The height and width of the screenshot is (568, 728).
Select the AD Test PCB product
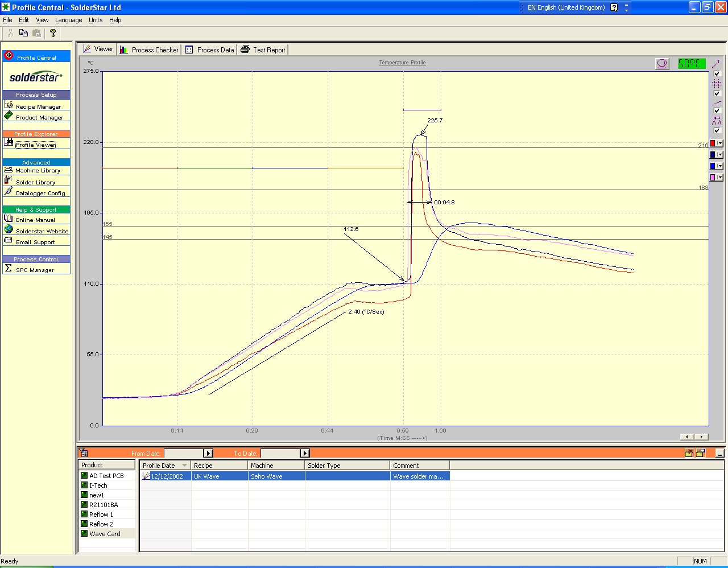click(106, 476)
